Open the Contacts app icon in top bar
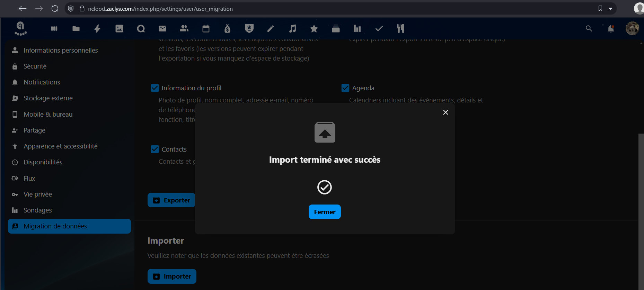Viewport: 644px width, 290px height. click(x=184, y=29)
